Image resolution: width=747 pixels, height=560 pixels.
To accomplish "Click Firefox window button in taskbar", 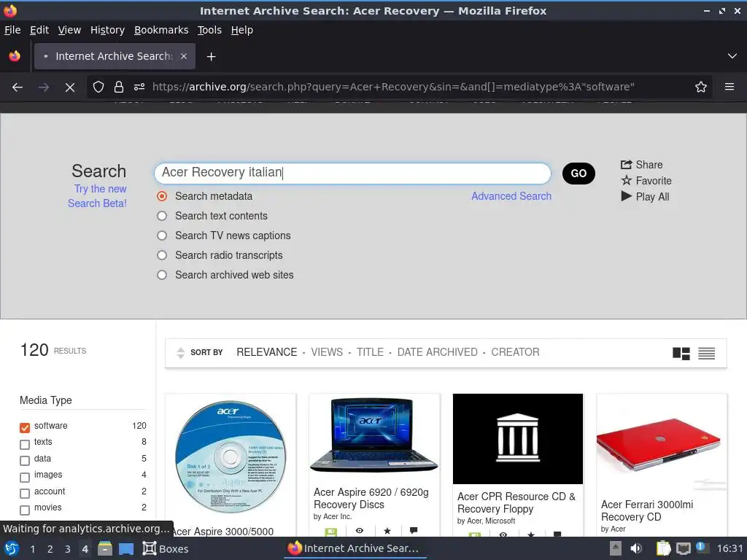I will (354, 548).
